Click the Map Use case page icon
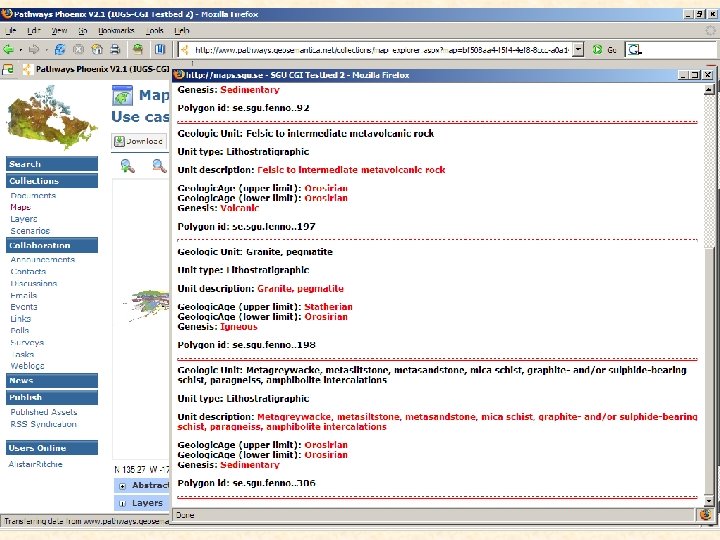Image resolution: width=720 pixels, height=540 pixels. (122, 96)
